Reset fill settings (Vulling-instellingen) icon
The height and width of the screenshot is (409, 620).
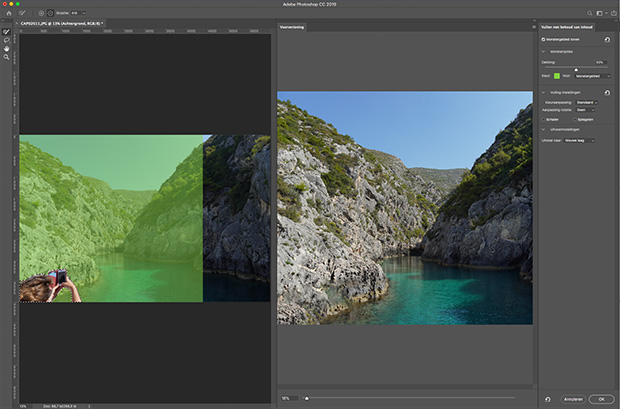(607, 93)
